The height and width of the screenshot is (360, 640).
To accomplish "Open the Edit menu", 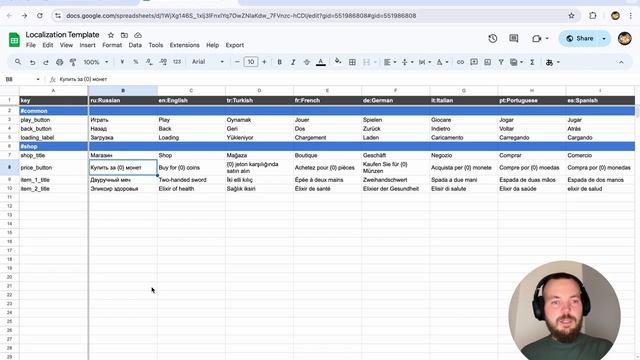I will (48, 45).
